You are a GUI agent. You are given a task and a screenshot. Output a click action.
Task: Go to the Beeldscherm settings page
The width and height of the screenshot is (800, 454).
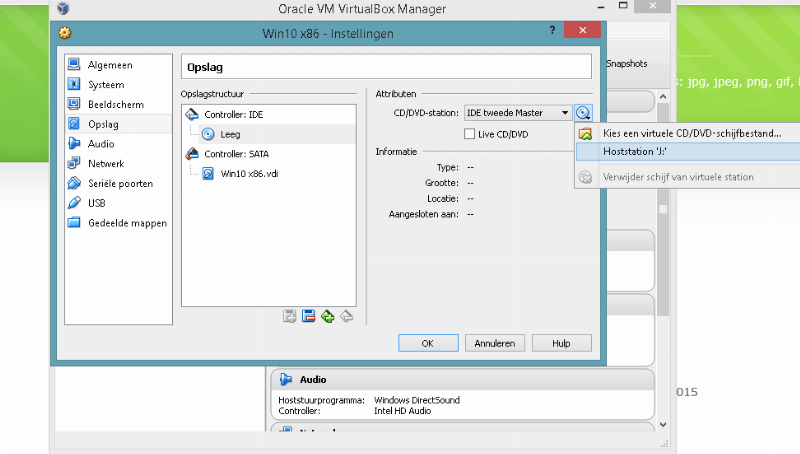coord(115,104)
